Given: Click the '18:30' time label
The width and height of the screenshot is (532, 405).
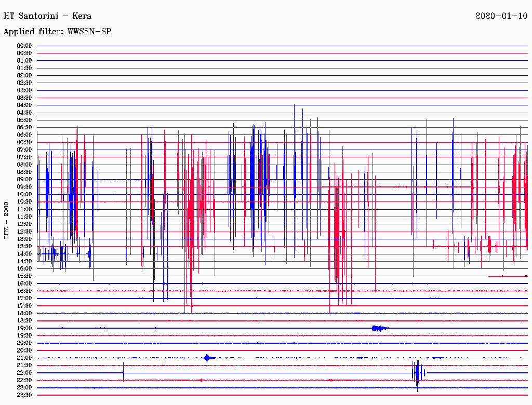Looking at the screenshot, I should 24,321.
